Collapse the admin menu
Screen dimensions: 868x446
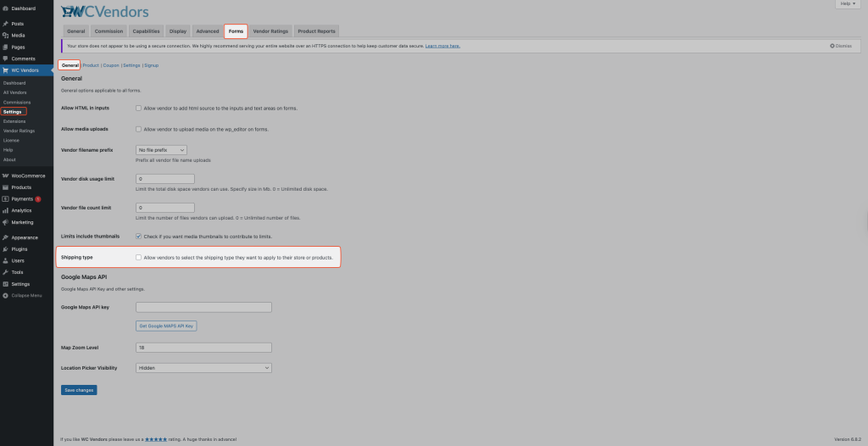click(22, 295)
